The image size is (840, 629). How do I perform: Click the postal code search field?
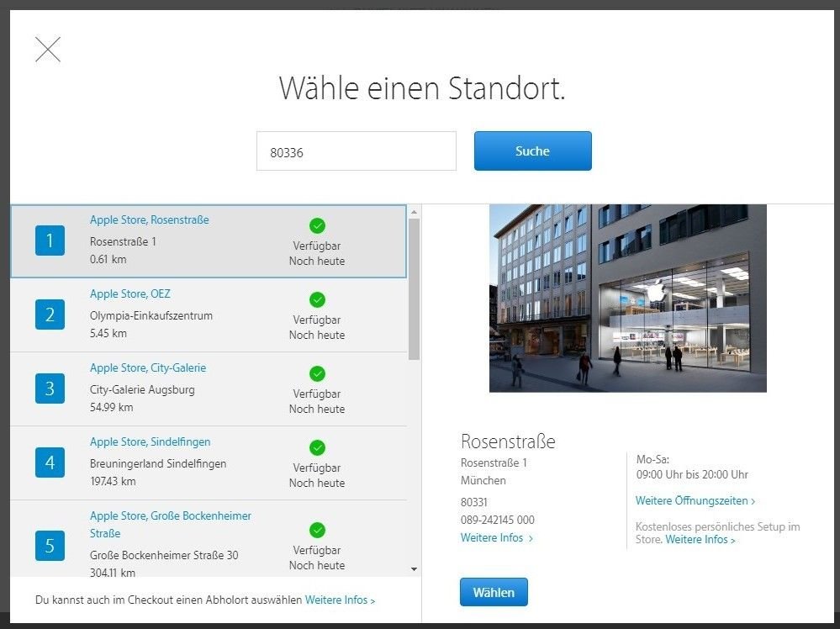[357, 151]
